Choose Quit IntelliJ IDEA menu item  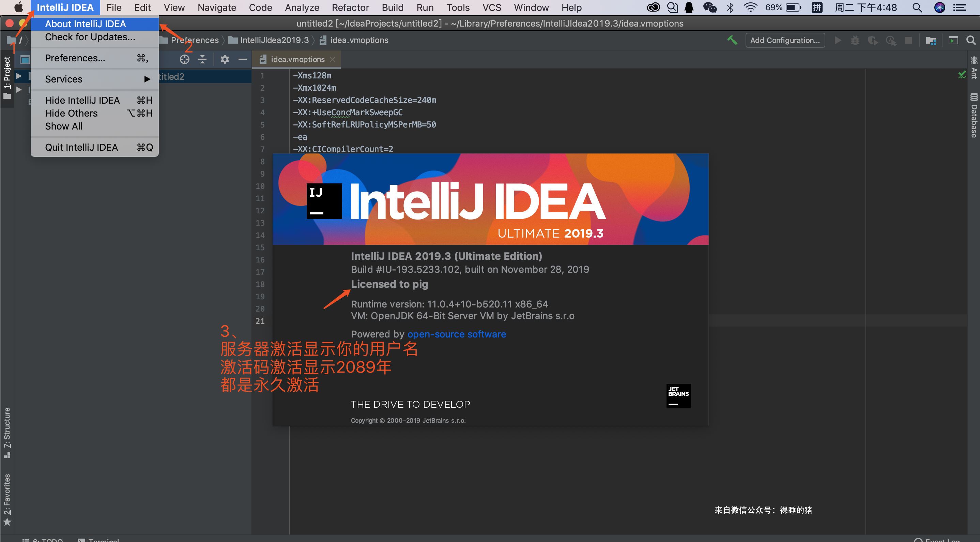[94, 147]
